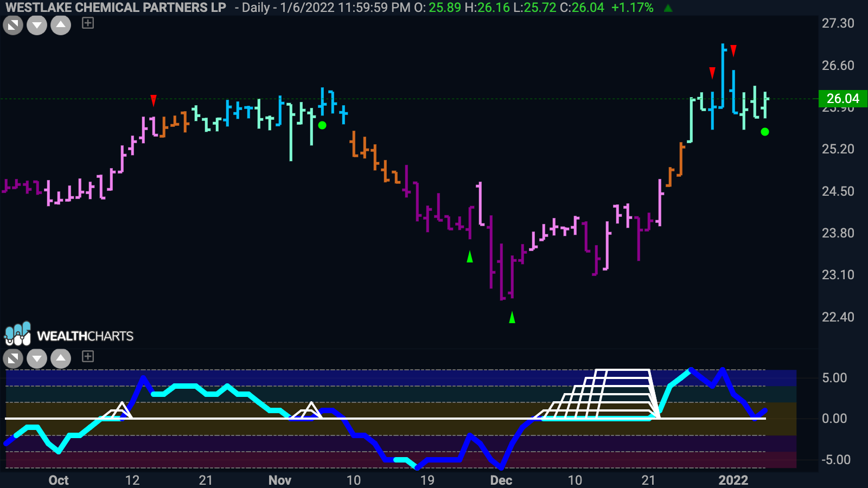Click the green up triangle beside percent change
The width and height of the screenshot is (868, 488).
668,8
